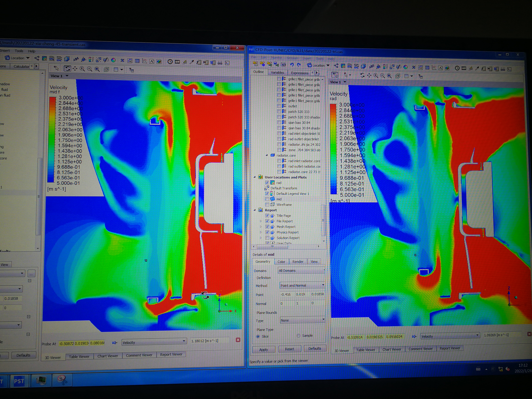Open Timestep Selector clock in right window
The image size is (532, 399).
point(457,68)
